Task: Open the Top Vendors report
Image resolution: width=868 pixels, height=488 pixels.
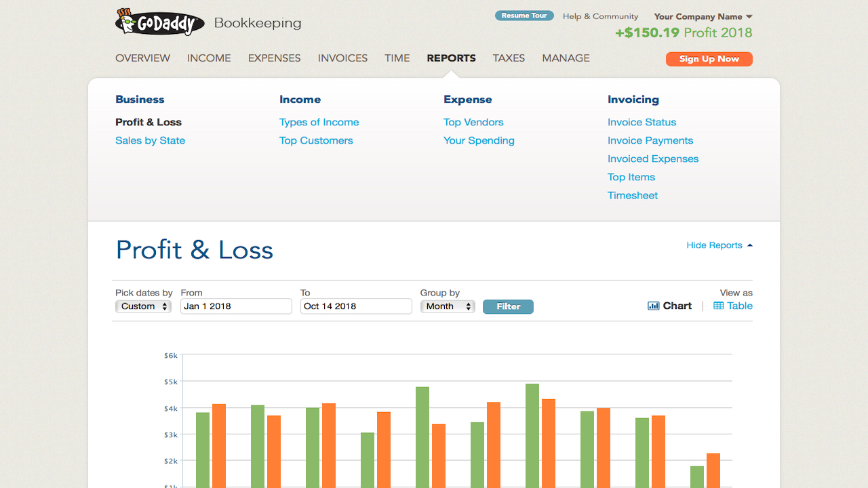Action: (473, 122)
